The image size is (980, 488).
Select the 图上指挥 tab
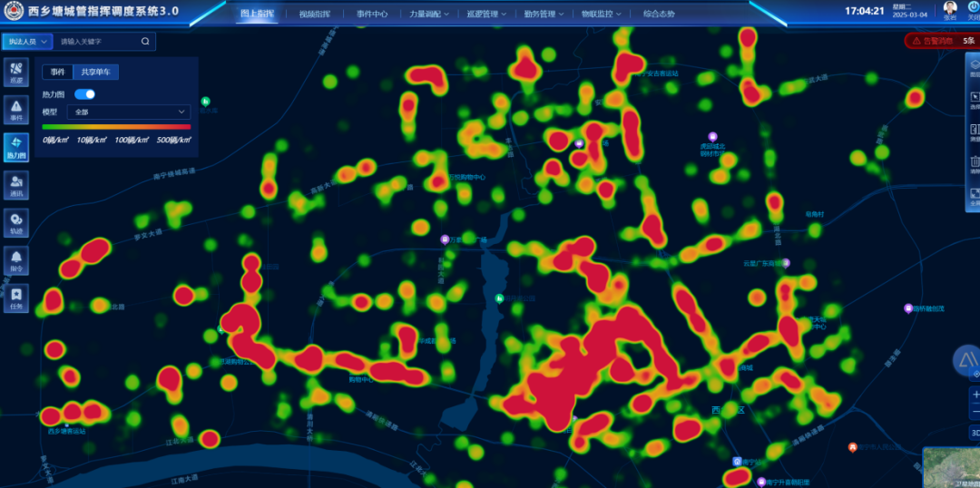tap(257, 13)
